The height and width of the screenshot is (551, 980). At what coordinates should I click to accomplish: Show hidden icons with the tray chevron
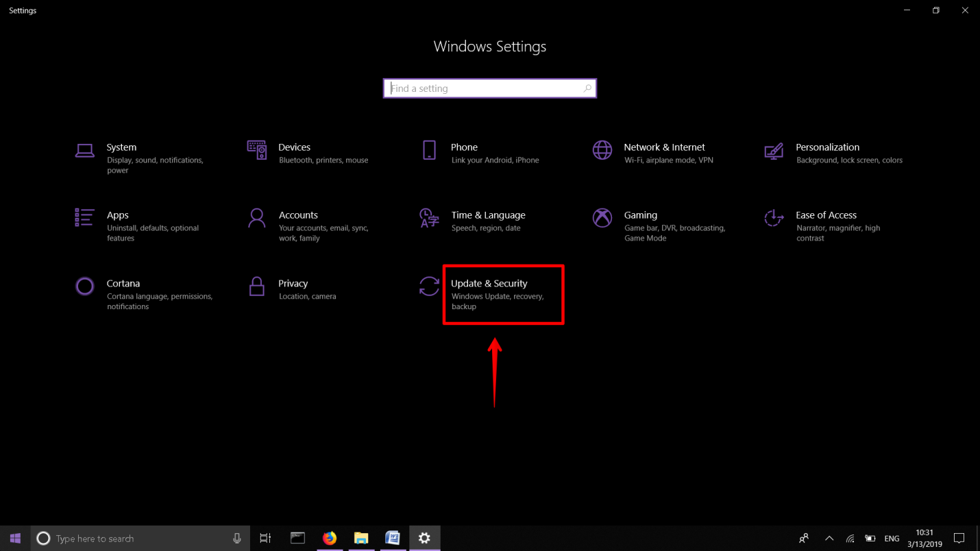(829, 539)
